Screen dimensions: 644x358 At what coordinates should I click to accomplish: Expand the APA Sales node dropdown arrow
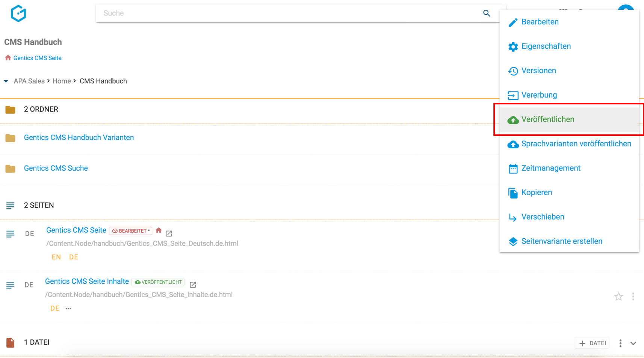pos(6,81)
